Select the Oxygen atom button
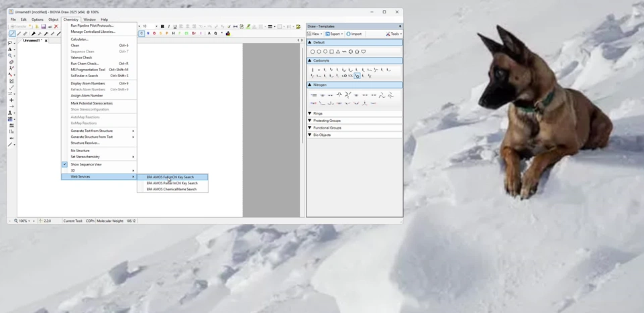The image size is (644, 313). [154, 34]
